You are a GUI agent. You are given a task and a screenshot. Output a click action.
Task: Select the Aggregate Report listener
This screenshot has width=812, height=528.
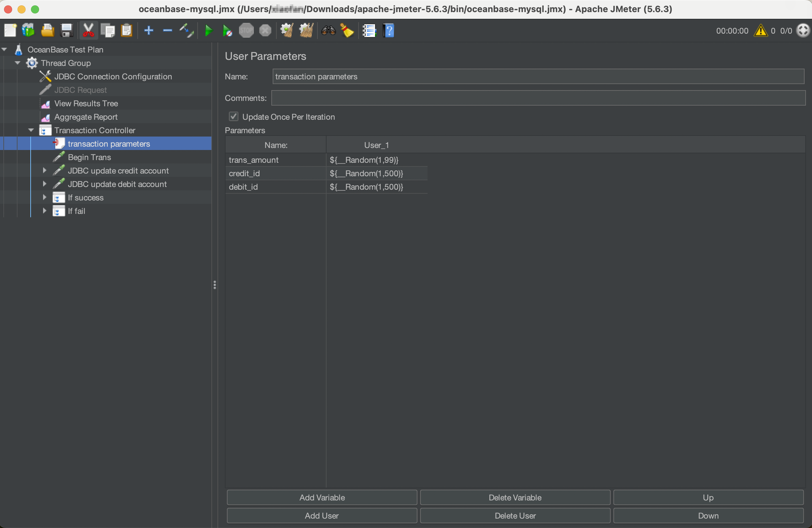[x=86, y=117]
